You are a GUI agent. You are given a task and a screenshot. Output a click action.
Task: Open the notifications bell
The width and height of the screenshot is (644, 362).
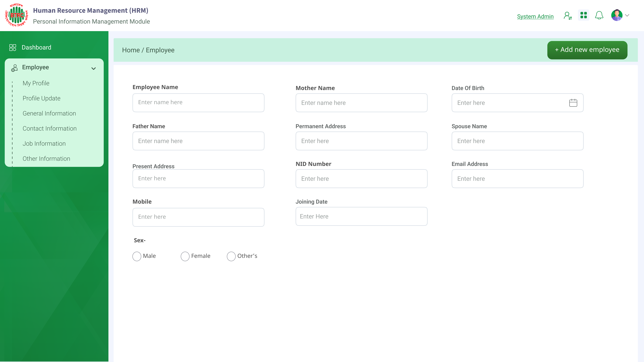(599, 16)
